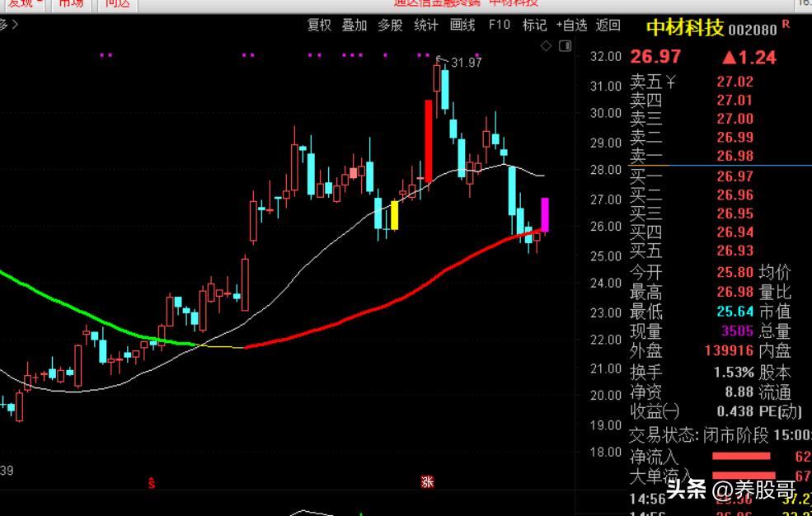Click the stock name 中材科技

point(684,28)
